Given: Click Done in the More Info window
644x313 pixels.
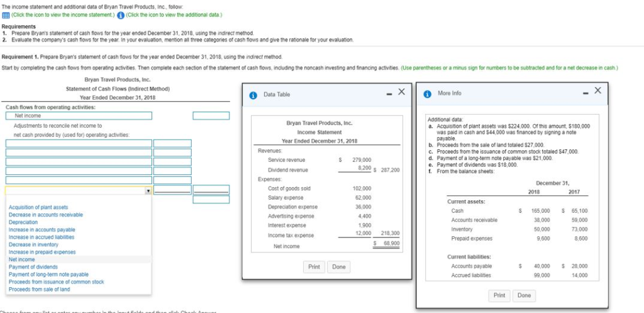Looking at the screenshot, I should pyautogui.click(x=524, y=296).
